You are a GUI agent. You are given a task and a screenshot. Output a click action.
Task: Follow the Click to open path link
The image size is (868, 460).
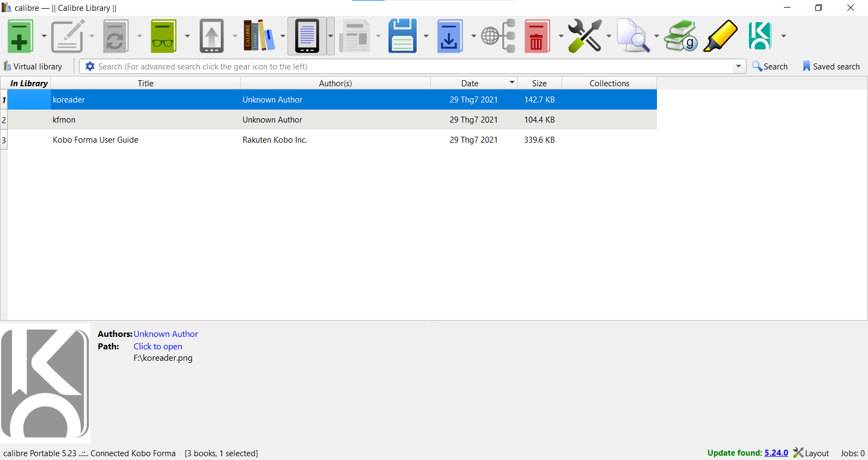pyautogui.click(x=158, y=347)
